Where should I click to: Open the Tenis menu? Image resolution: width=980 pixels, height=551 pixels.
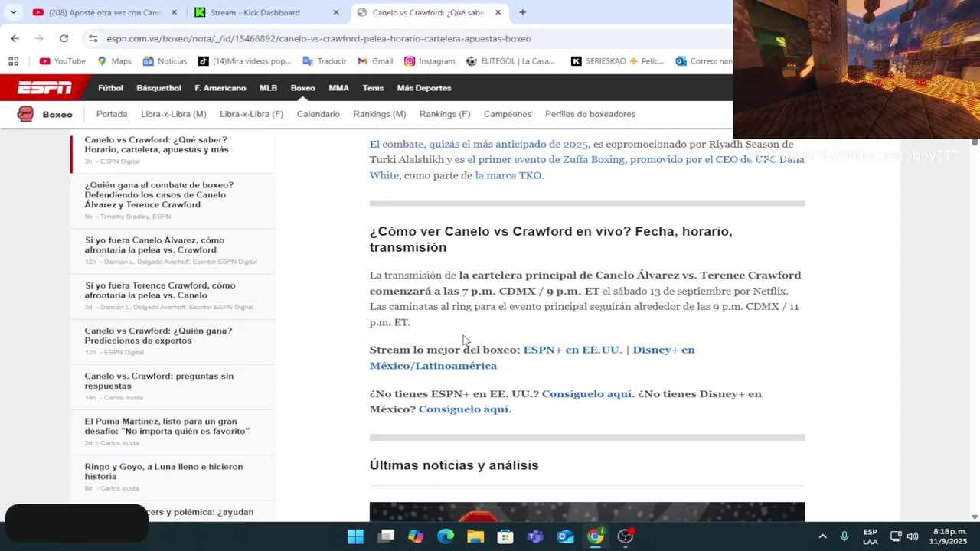pyautogui.click(x=373, y=88)
